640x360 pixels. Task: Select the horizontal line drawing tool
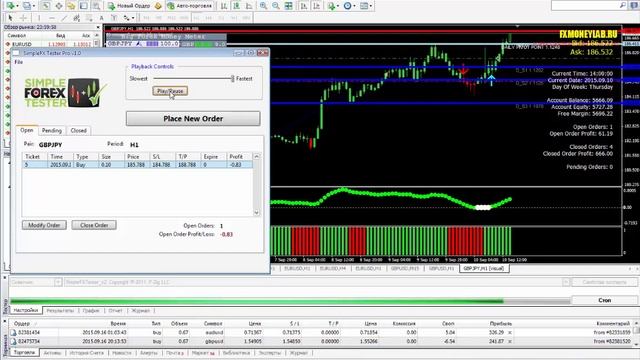pos(51,18)
